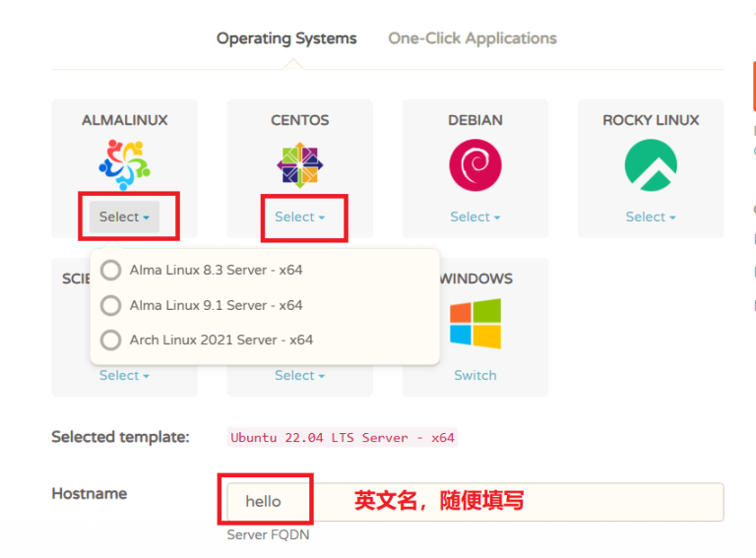The width and height of the screenshot is (756, 558).
Task: Click the Rocky Linux mountain logo
Action: [651, 163]
